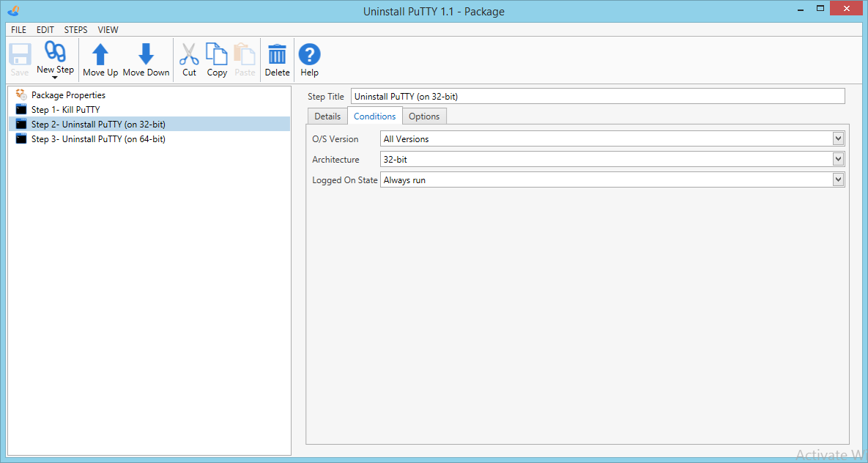This screenshot has height=463, width=868.
Task: Open the Architecture dropdown
Action: point(838,159)
